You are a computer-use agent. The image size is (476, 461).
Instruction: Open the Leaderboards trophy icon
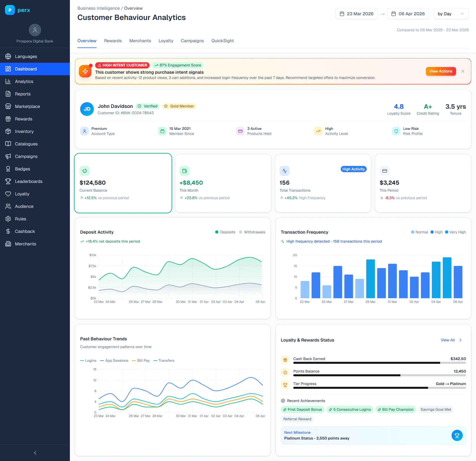8,181
